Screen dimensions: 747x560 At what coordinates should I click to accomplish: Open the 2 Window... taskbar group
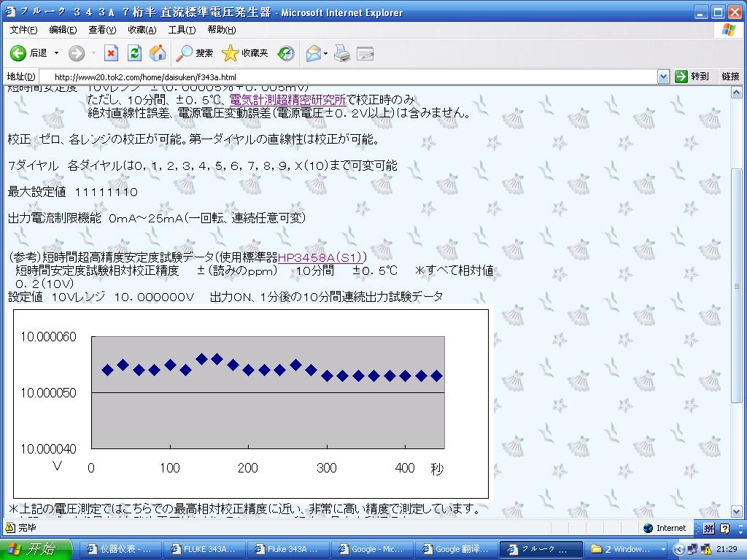coord(626,549)
